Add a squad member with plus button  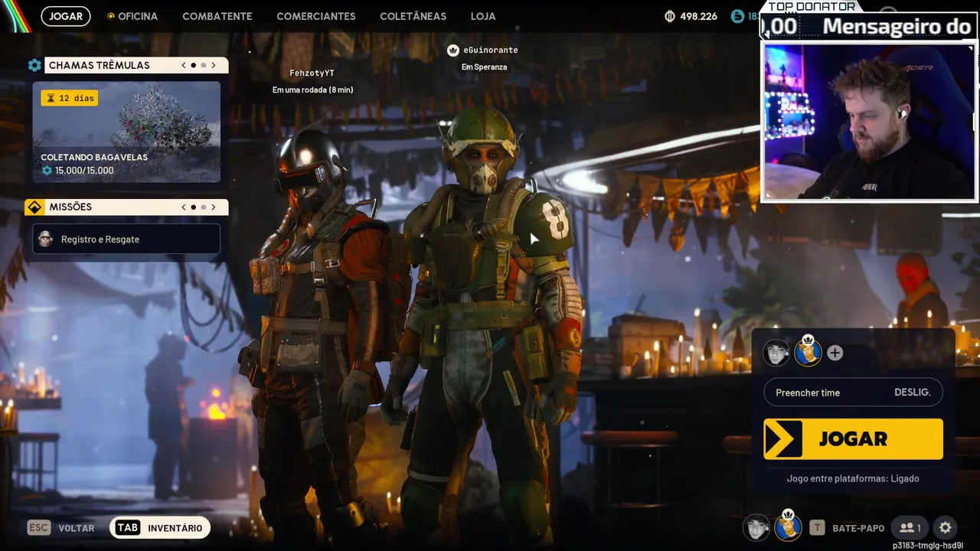click(x=835, y=353)
